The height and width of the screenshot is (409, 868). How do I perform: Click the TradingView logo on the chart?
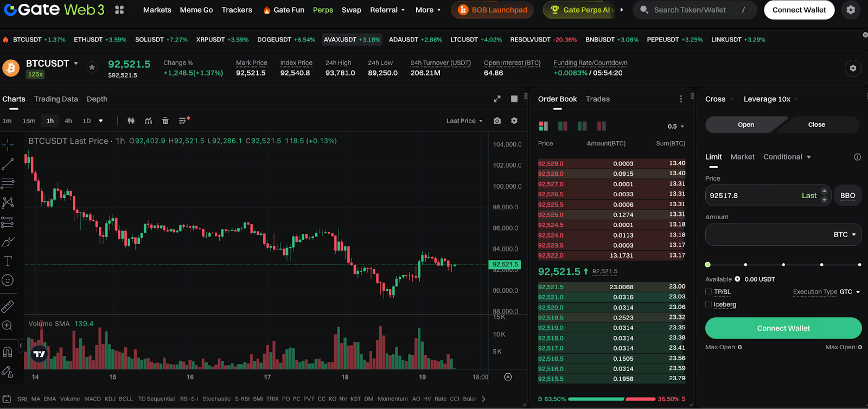[x=39, y=354]
